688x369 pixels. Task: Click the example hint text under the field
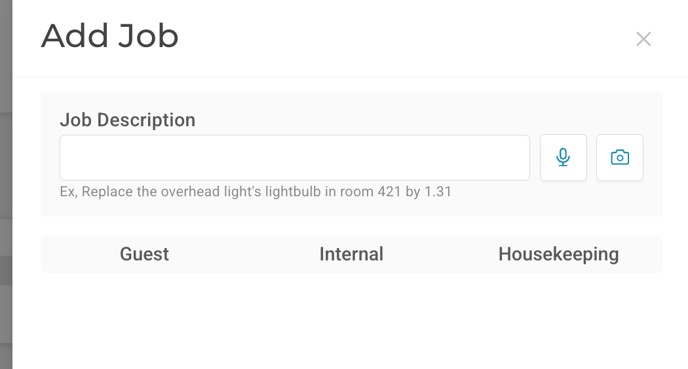click(x=255, y=192)
